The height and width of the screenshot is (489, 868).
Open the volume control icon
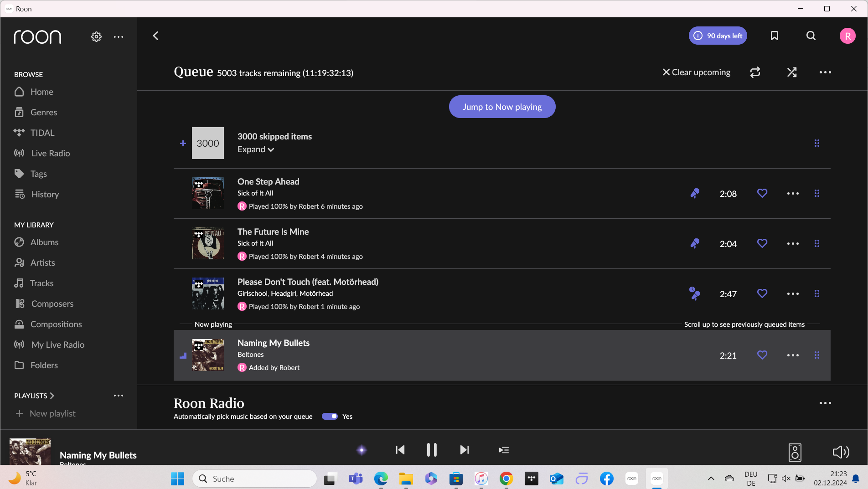click(x=841, y=452)
